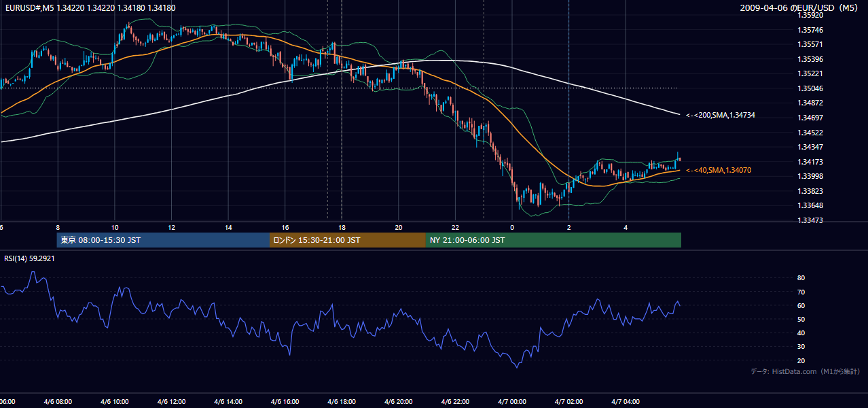This screenshot has width=868, height=408.
Task: Click RSI scale value 80
Action: click(801, 278)
